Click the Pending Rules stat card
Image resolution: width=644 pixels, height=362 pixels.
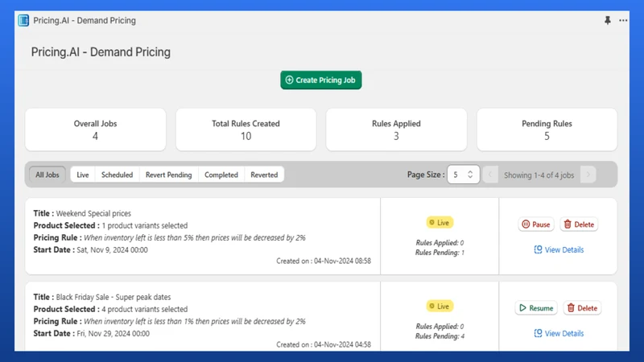(547, 130)
